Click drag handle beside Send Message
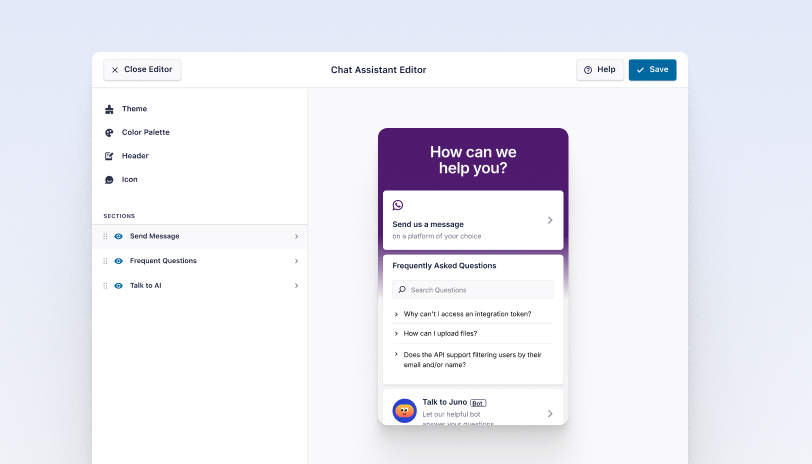The height and width of the screenshot is (464, 812). click(105, 237)
